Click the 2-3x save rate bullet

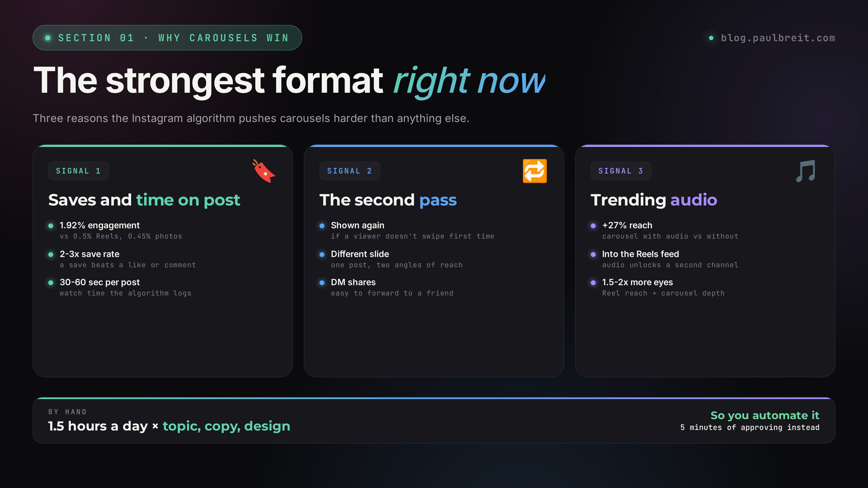click(x=89, y=254)
